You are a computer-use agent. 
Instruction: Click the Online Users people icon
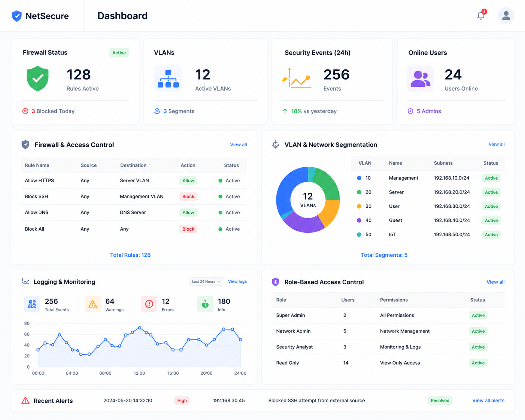pyautogui.click(x=420, y=79)
